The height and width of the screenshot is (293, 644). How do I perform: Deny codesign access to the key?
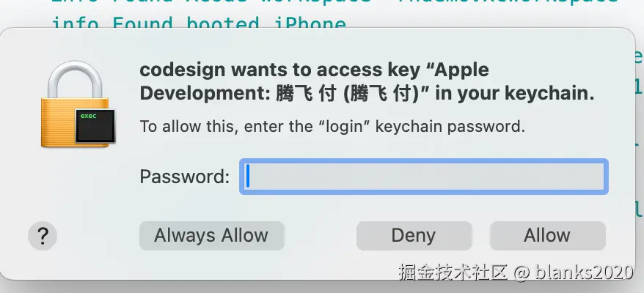coord(414,236)
